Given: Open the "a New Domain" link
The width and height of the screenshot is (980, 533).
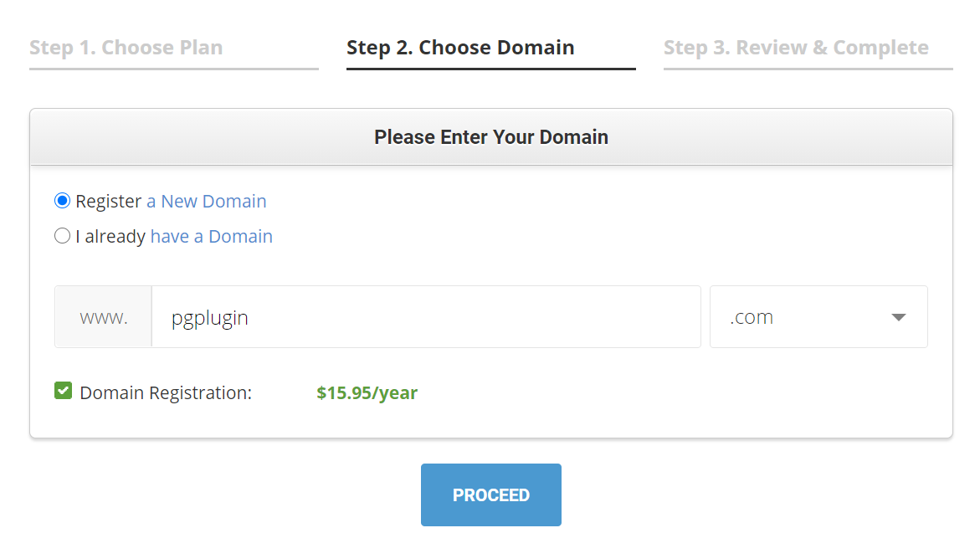Looking at the screenshot, I should 206,201.
